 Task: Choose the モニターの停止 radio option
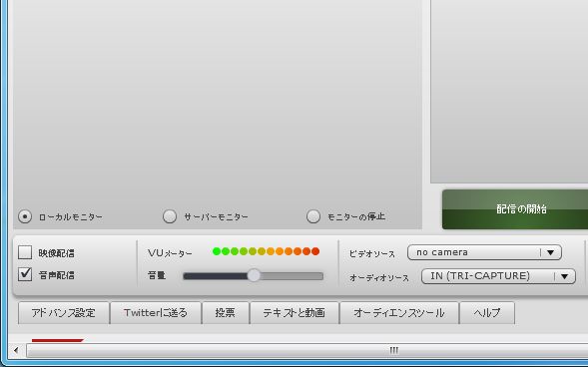coord(313,216)
